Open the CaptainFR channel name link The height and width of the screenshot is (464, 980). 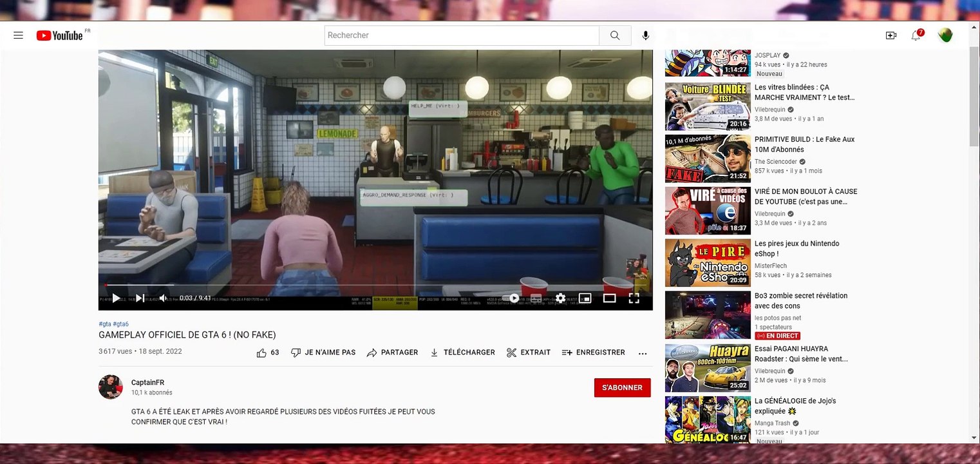point(147,382)
